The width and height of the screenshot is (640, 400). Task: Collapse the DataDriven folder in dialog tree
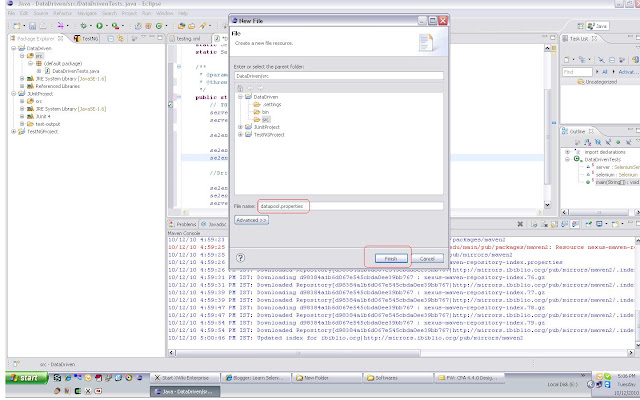coord(240,97)
